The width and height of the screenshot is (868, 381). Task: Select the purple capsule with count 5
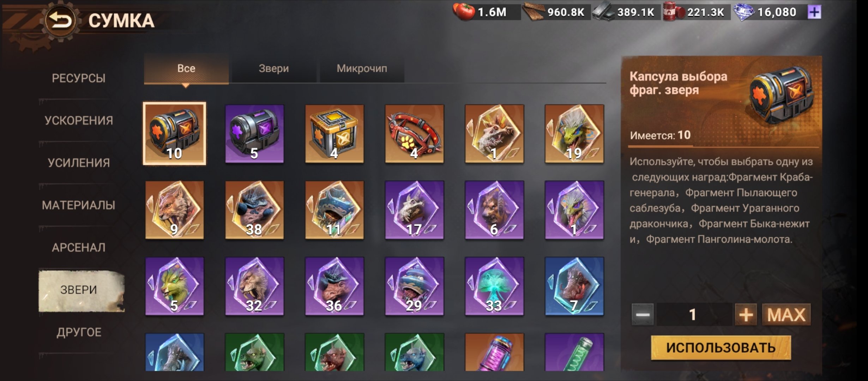(254, 134)
